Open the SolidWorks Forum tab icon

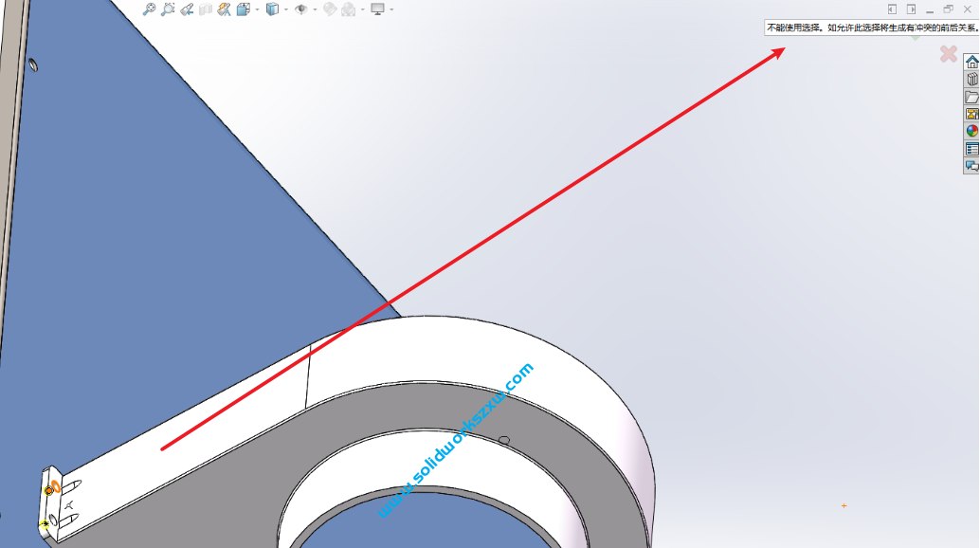point(971,166)
